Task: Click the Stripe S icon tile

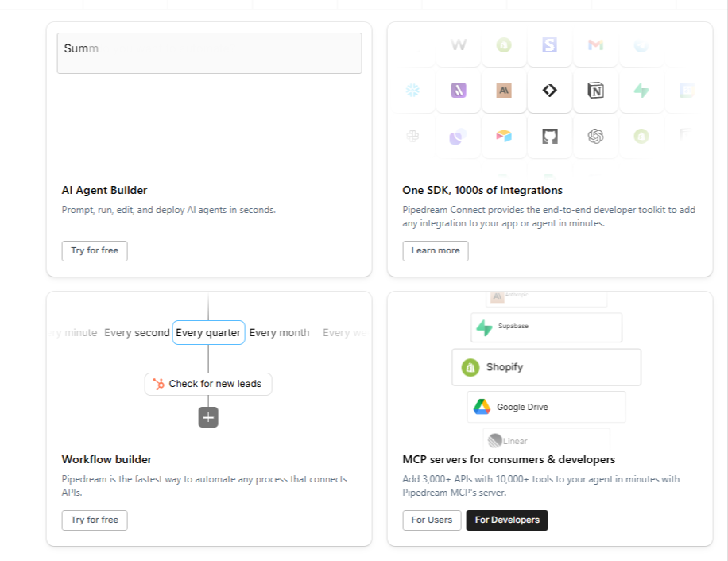Action: 550,45
